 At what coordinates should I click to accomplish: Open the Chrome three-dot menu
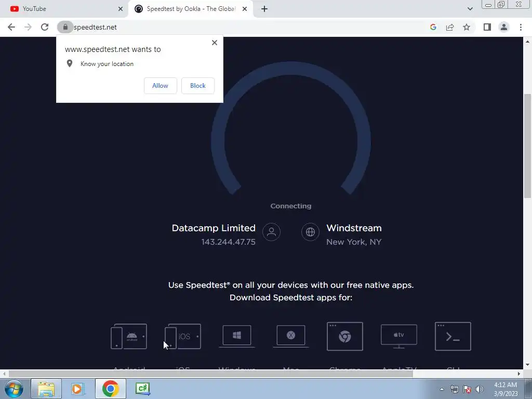(x=521, y=27)
